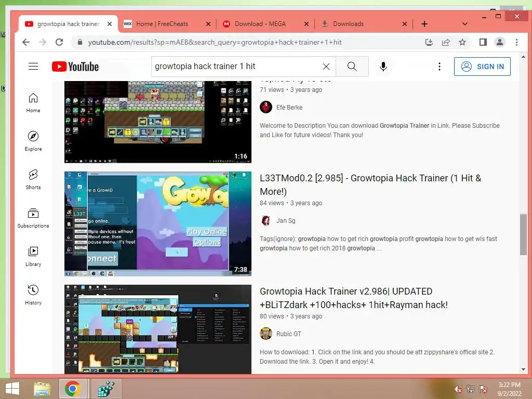Click the page vertical scrollbar thumb

click(x=523, y=234)
